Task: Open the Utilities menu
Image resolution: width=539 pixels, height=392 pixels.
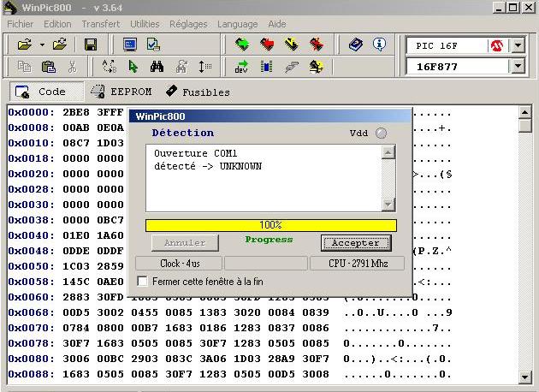Action: [x=145, y=24]
